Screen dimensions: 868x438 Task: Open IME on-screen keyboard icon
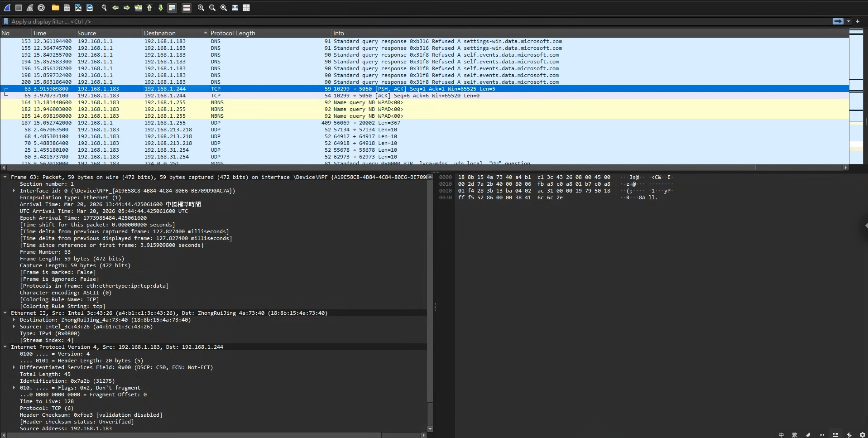coord(836,435)
